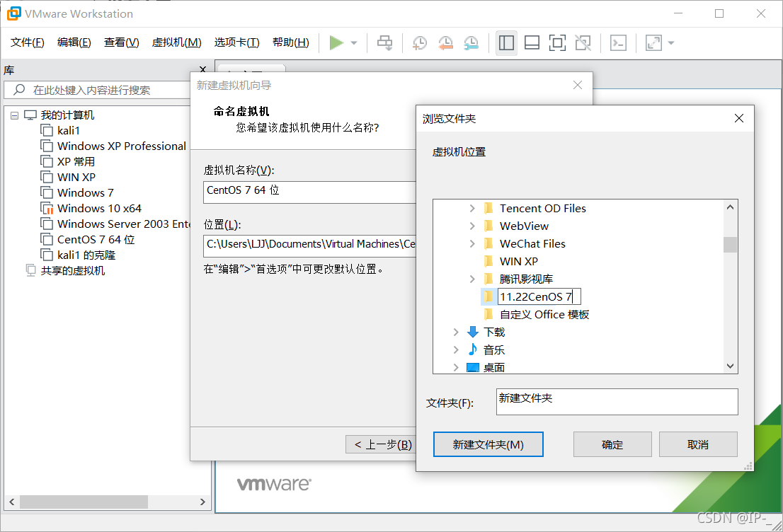Toggle the library sidebar view icon
Screen dimensions: 783x532
click(x=506, y=43)
